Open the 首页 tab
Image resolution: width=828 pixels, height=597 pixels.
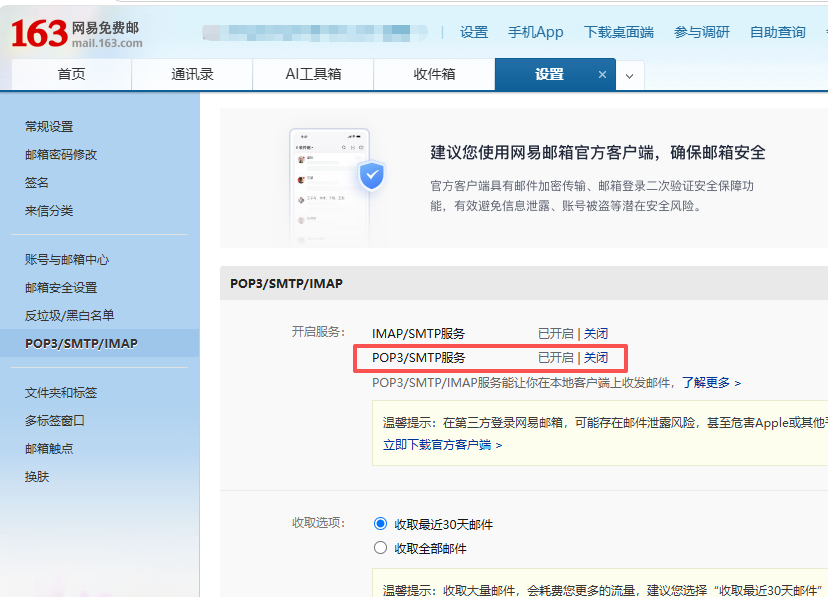[71, 74]
